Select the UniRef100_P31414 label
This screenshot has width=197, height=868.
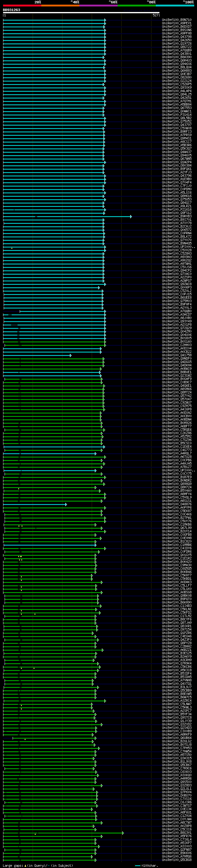(x=177, y=115)
